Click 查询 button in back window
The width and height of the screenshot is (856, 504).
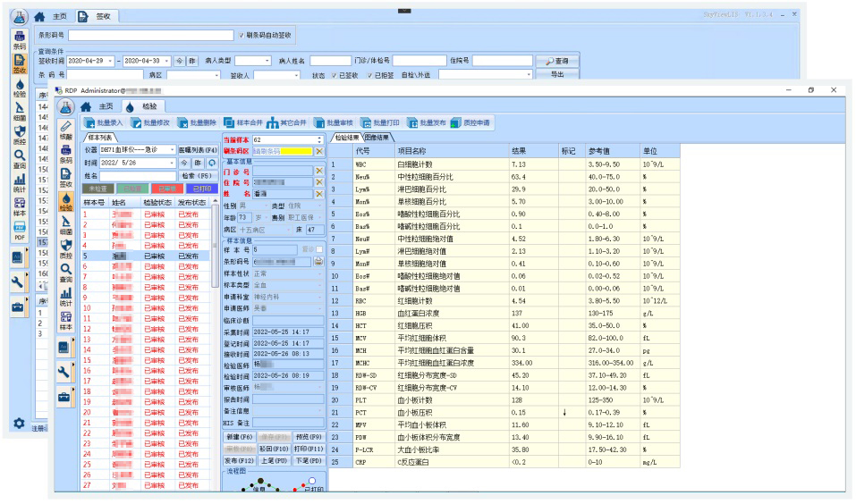pos(557,61)
